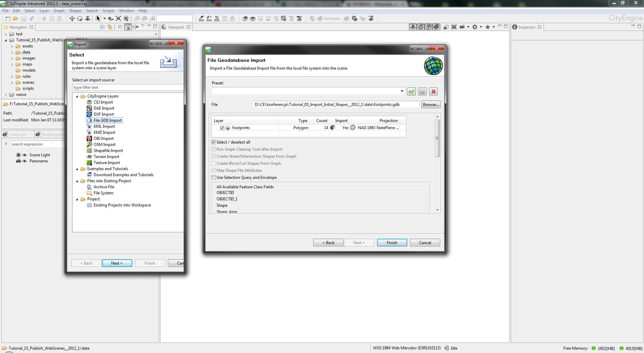Select Terrain Import in the tree
The image size is (644, 353).
[x=106, y=157]
